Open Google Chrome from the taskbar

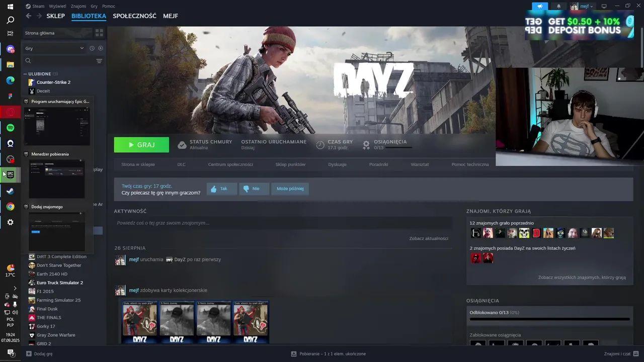pyautogui.click(x=10, y=207)
